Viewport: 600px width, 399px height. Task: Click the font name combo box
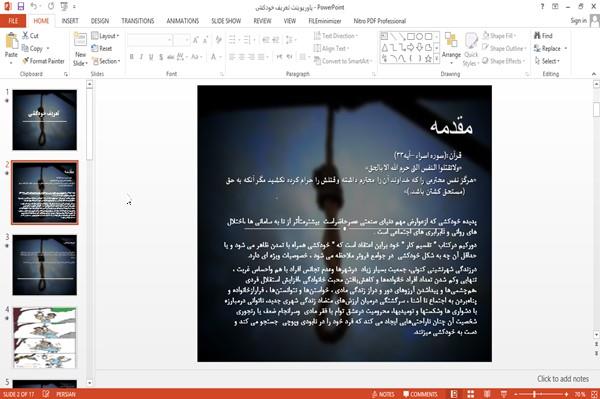pos(150,39)
